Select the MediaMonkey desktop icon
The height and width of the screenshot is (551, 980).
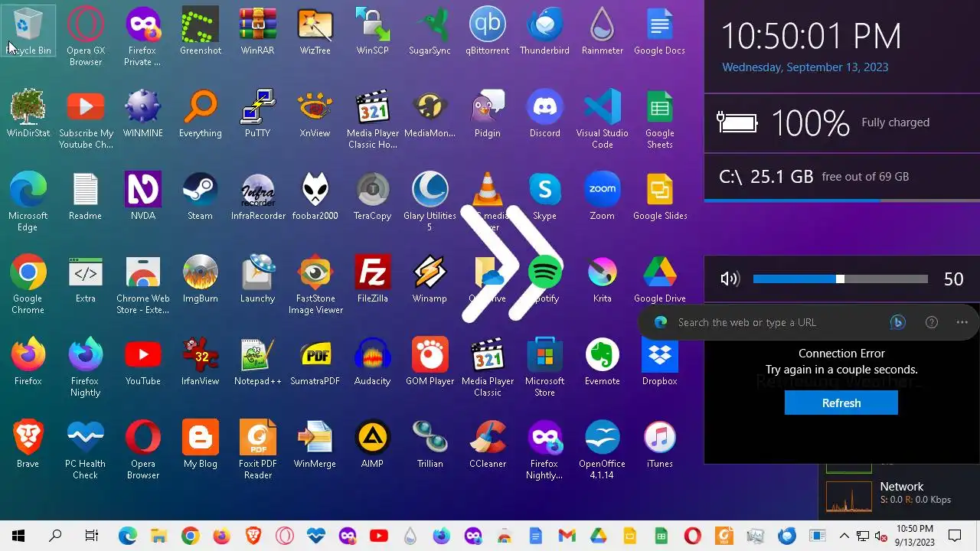(430, 113)
